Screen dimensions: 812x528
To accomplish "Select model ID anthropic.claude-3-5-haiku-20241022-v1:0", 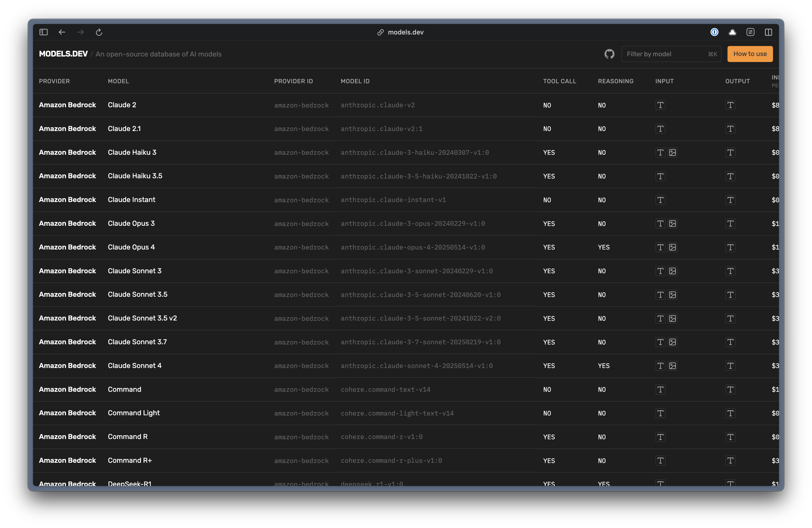I will click(418, 176).
